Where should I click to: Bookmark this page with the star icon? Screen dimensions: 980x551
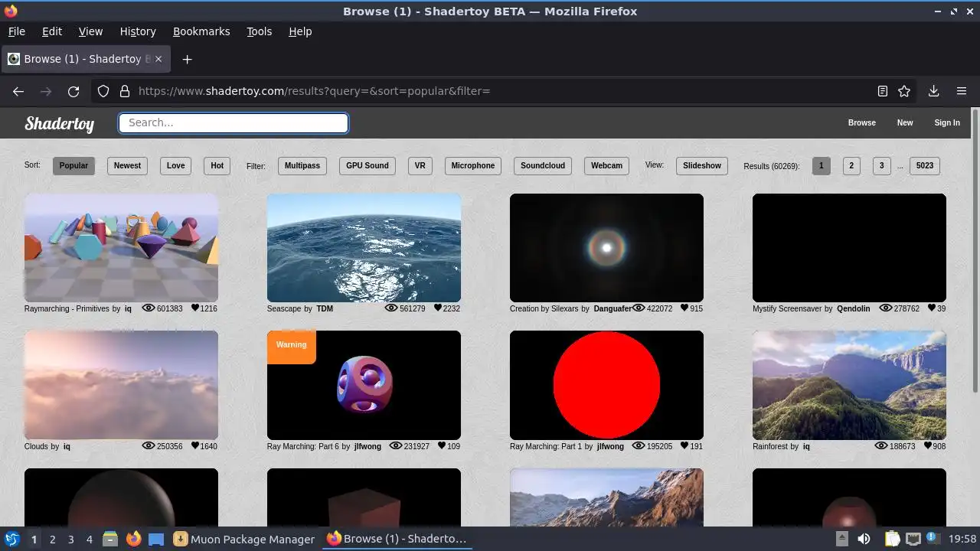pyautogui.click(x=904, y=91)
